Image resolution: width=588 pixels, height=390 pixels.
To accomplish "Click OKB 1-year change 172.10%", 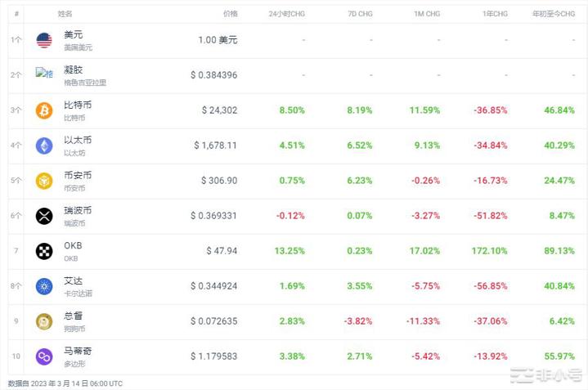I will tap(489, 251).
